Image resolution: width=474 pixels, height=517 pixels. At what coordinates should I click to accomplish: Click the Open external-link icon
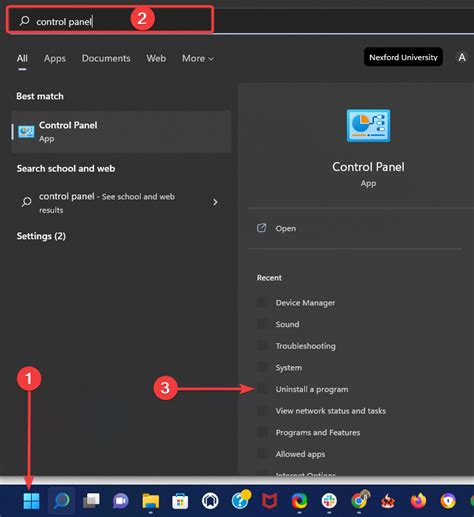pos(262,228)
